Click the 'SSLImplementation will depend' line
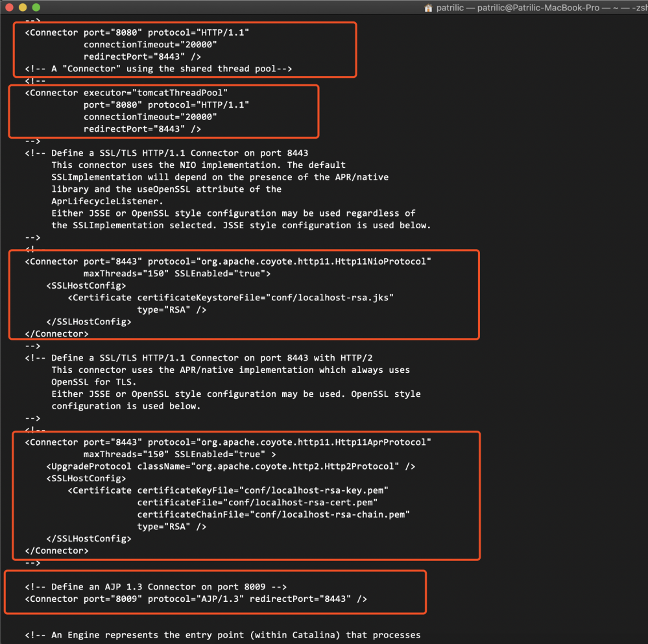The width and height of the screenshot is (648, 644). pos(220,177)
